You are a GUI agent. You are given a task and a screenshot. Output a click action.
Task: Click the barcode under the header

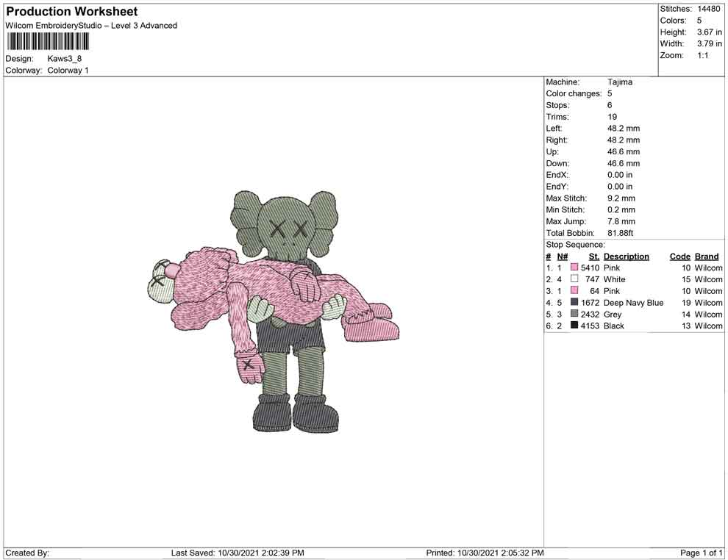point(47,42)
